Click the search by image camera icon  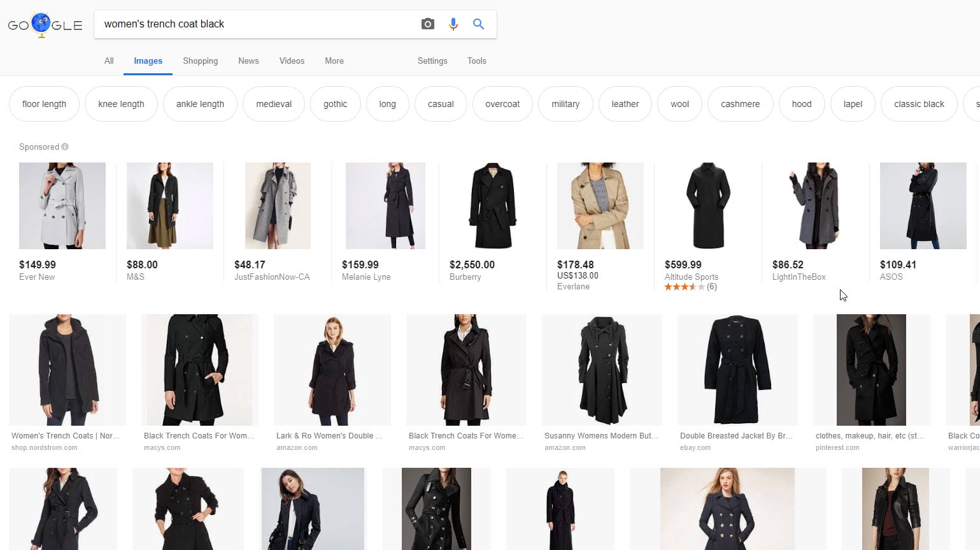click(427, 24)
